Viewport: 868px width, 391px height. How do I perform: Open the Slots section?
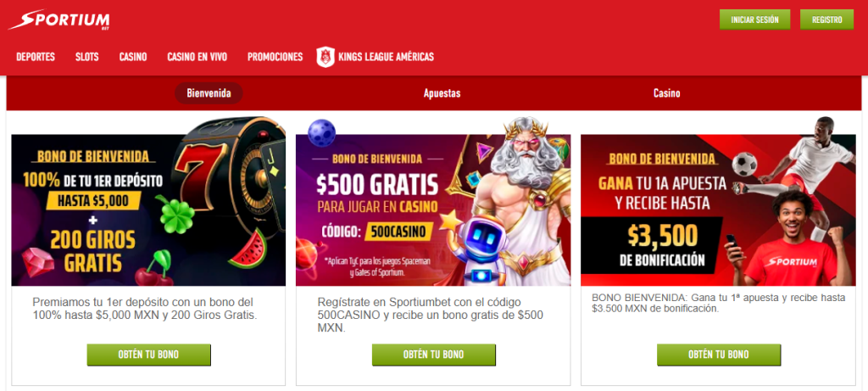tap(87, 57)
